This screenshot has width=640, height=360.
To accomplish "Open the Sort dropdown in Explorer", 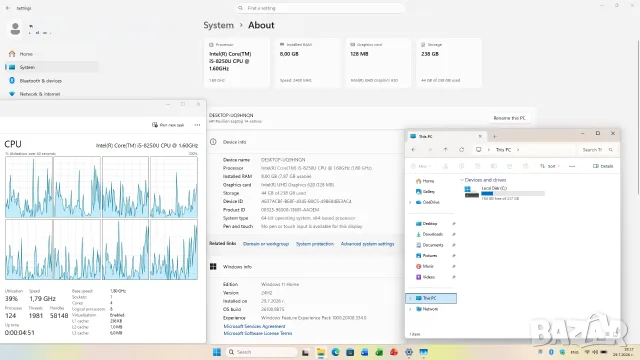I will coord(549,166).
